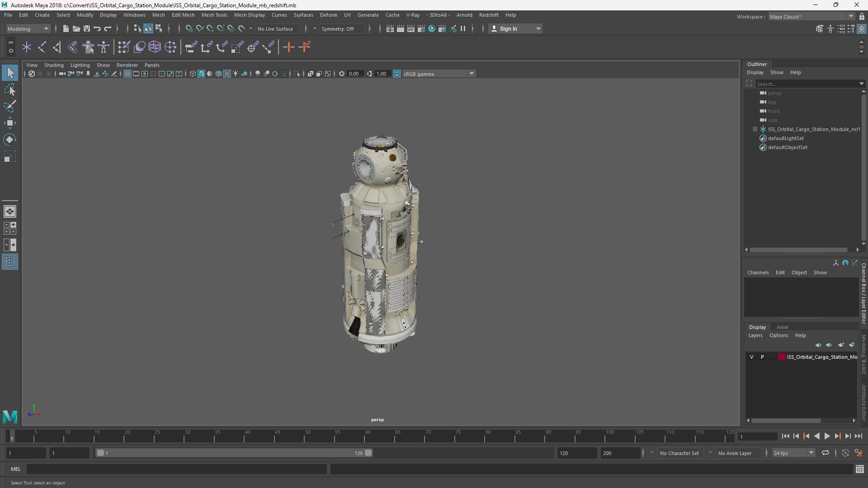Toggle Outliner panel layout button
Viewport: 868px width, 488px height.
point(10,262)
